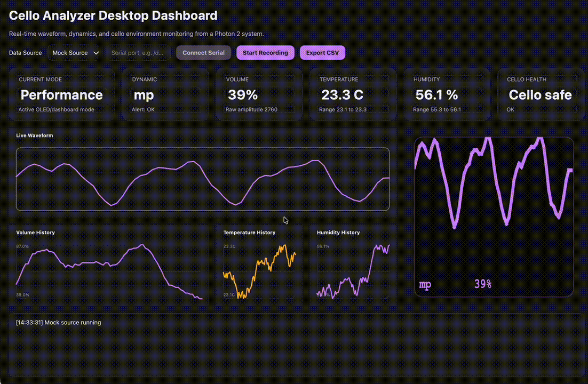Click the 'Cello safe' status text
588x384 pixels.
click(x=540, y=95)
